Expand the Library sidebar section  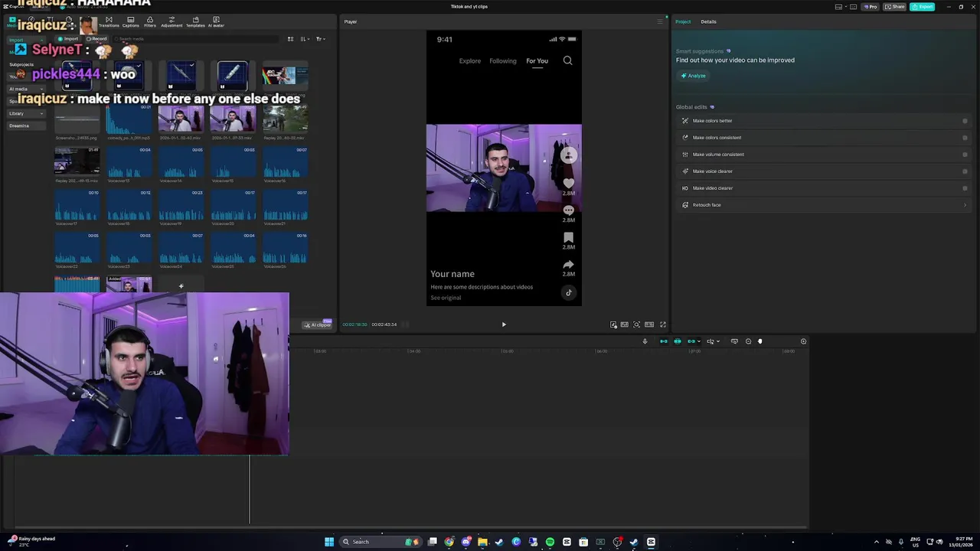pos(27,113)
